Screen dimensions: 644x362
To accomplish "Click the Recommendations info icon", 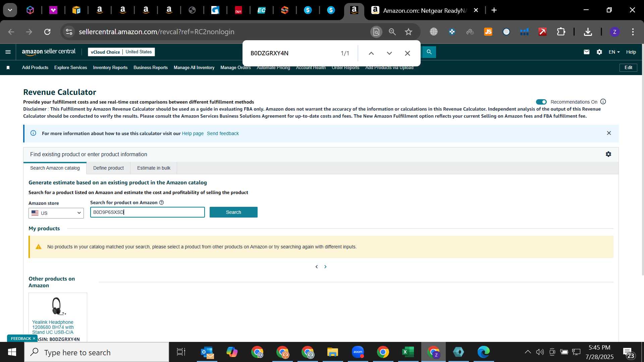I will click(x=603, y=102).
